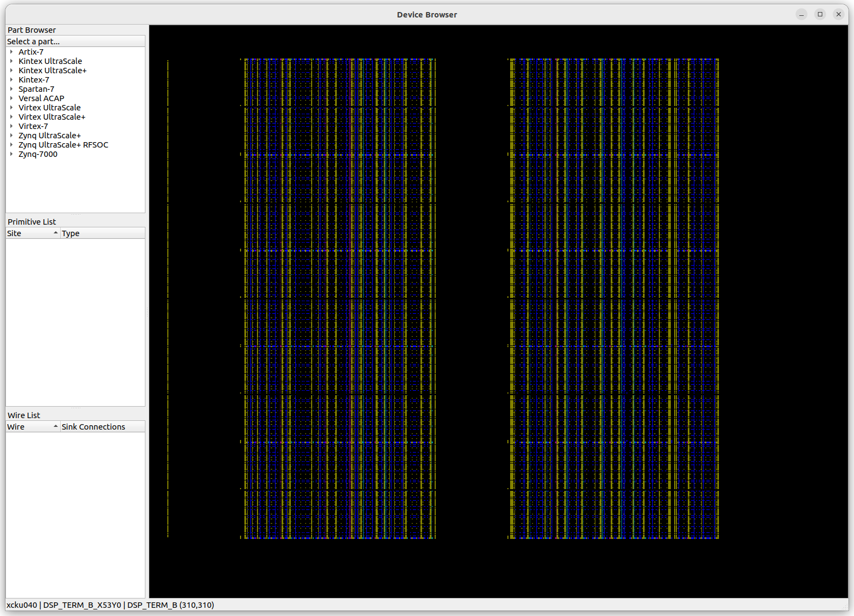Viewport: 854px width, 616px height.
Task: Expand the Versal ACAP family
Action: point(11,98)
